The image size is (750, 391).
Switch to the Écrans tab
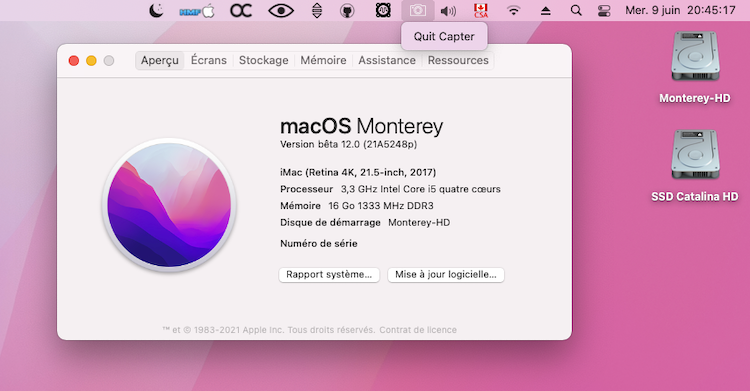click(x=209, y=60)
